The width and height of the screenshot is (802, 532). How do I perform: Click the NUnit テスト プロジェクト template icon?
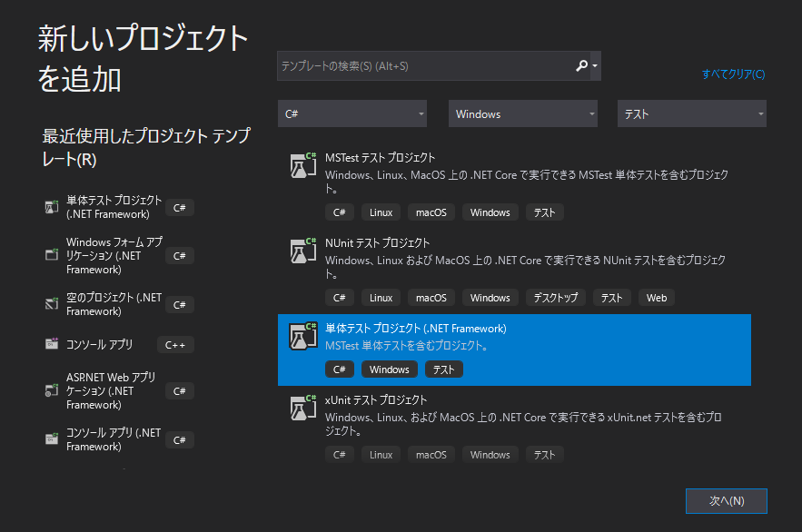[302, 251]
